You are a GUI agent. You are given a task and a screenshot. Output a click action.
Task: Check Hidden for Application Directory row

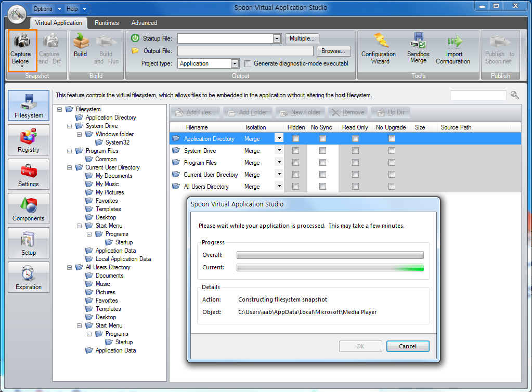(295, 139)
